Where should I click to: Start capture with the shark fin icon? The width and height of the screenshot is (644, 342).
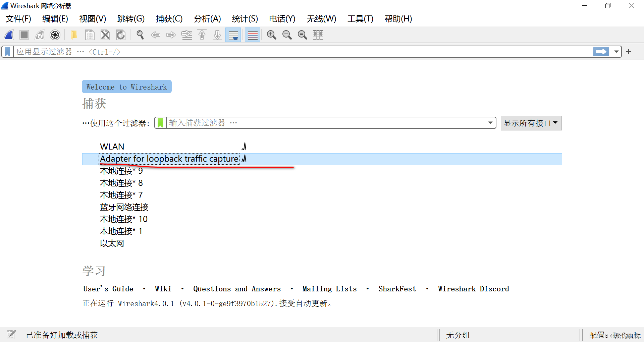9,35
